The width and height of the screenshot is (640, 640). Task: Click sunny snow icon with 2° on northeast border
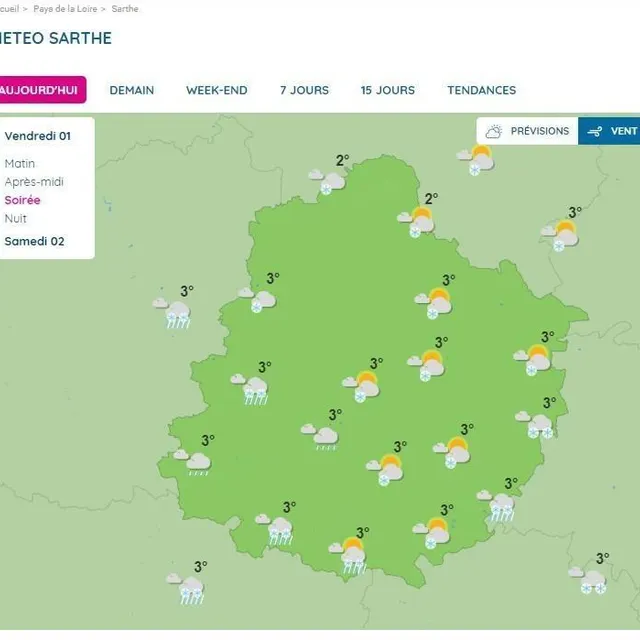(x=416, y=222)
